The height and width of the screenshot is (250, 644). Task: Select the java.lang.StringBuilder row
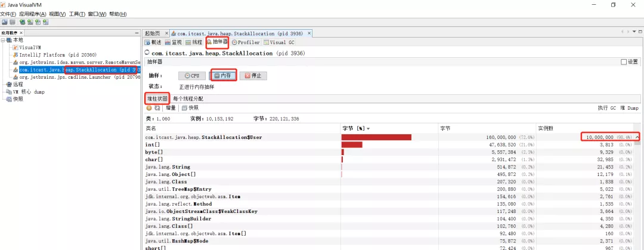click(x=389, y=219)
